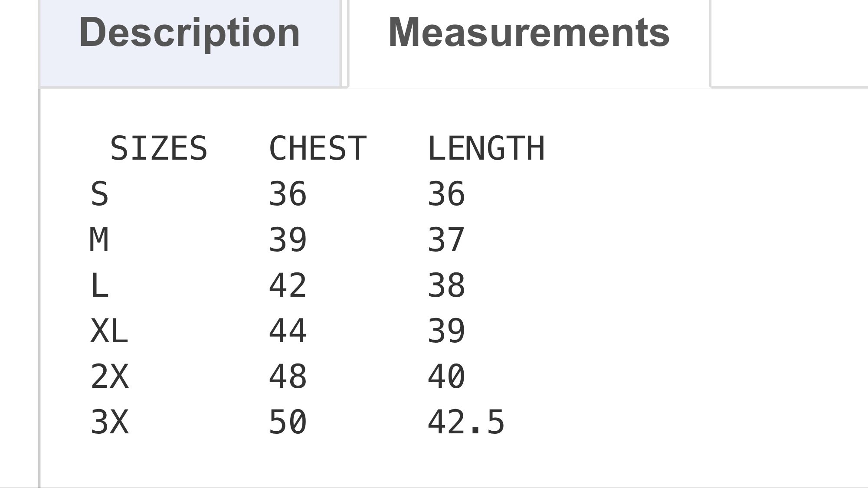Click size XL row label
868x488 pixels.
pos(109,331)
